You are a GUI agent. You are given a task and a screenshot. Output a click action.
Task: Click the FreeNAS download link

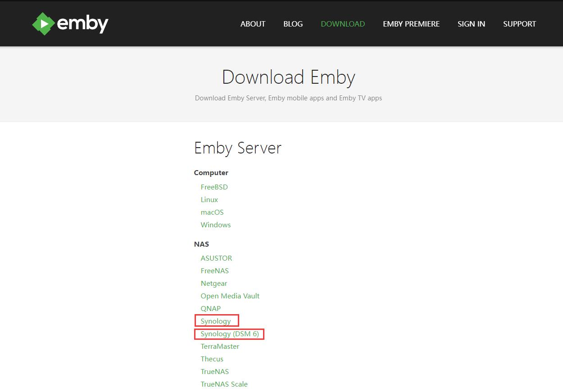[x=214, y=270]
